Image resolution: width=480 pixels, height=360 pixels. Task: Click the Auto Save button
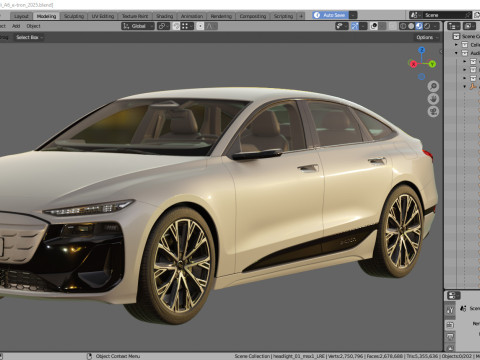[x=330, y=15]
